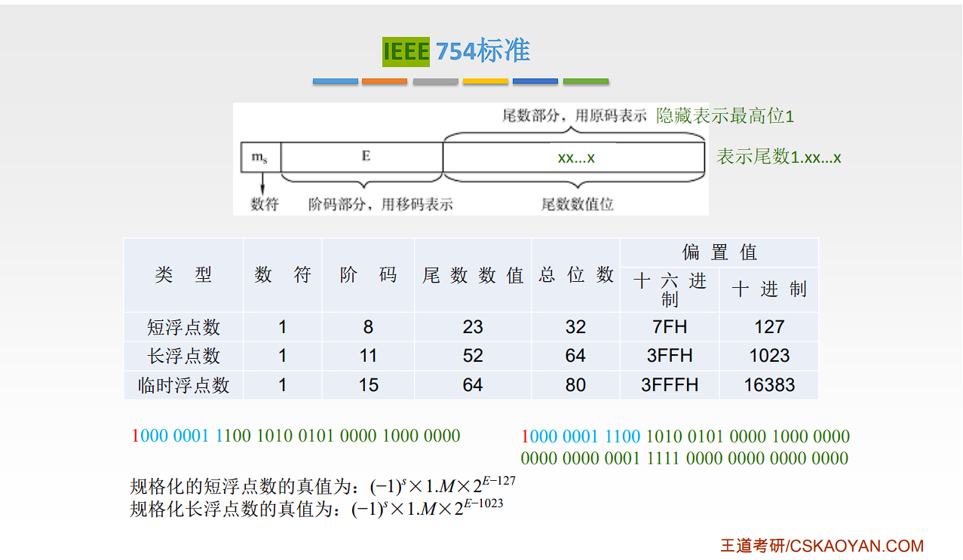Select the green "表示尾数1.xx...x" note
Screen dimensions: 963x560
pyautogui.click(x=779, y=157)
